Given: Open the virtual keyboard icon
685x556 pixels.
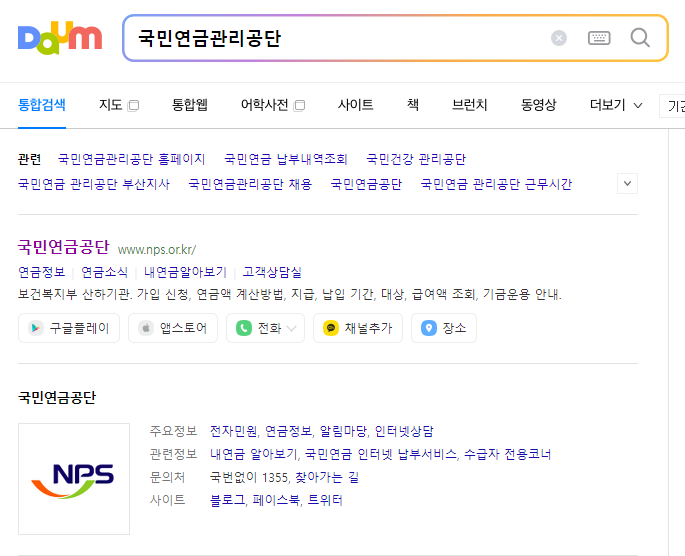Looking at the screenshot, I should coord(599,38).
